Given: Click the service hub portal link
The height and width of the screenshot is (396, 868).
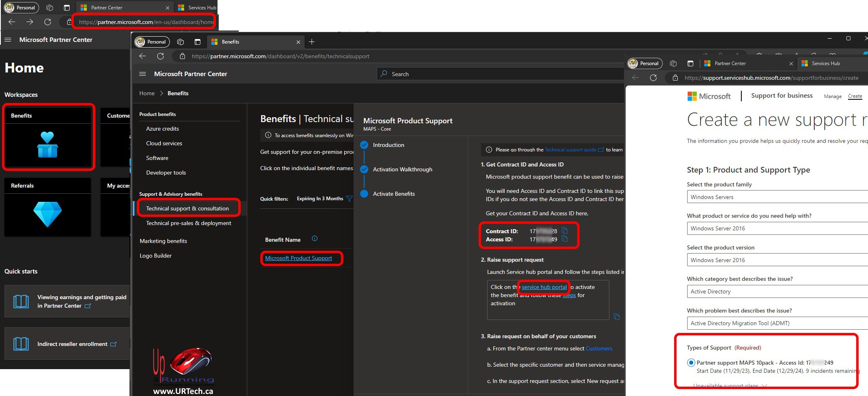Looking at the screenshot, I should click(x=544, y=287).
